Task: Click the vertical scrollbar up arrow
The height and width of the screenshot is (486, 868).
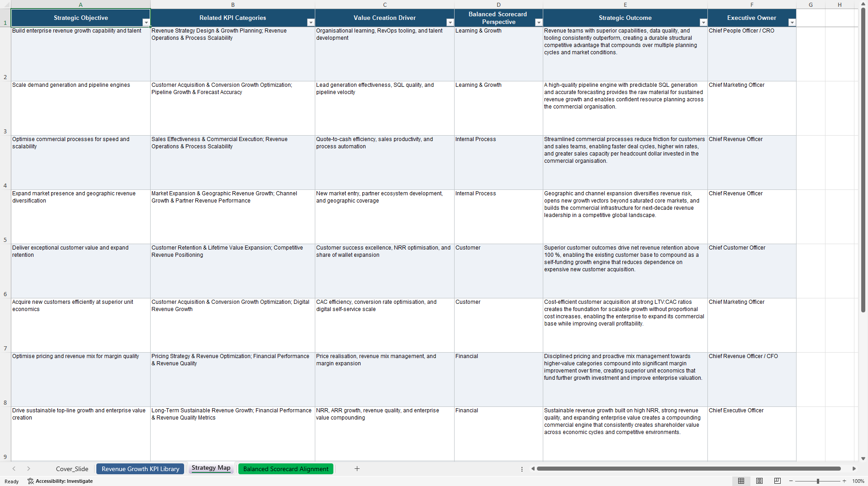Action: [863, 4]
